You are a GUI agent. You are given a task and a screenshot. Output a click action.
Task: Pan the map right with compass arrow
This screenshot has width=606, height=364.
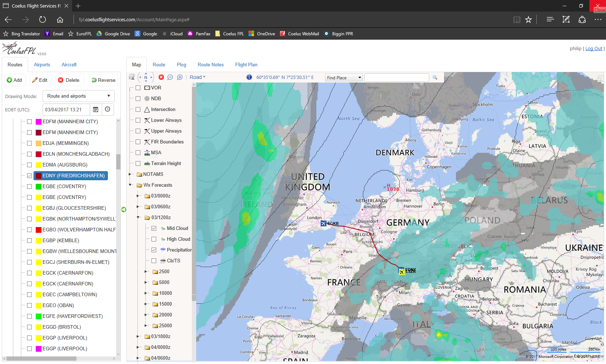(151, 77)
